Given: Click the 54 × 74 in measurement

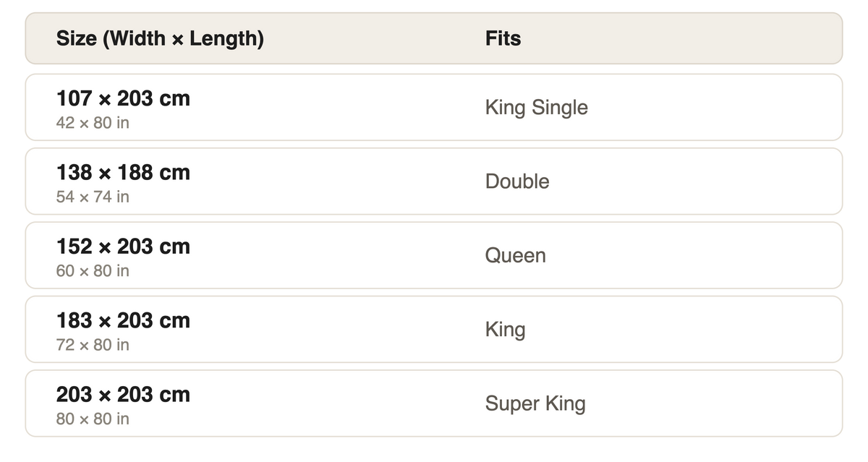Looking at the screenshot, I should click(93, 197).
